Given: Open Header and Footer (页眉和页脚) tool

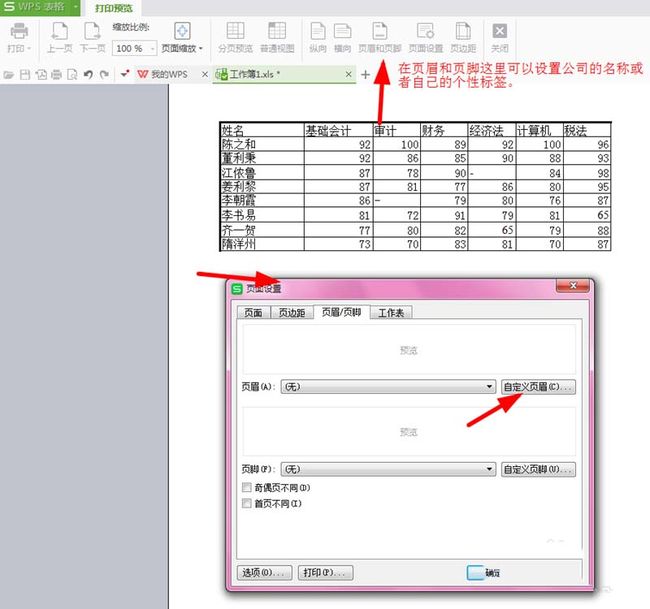Looking at the screenshot, I should (x=380, y=38).
